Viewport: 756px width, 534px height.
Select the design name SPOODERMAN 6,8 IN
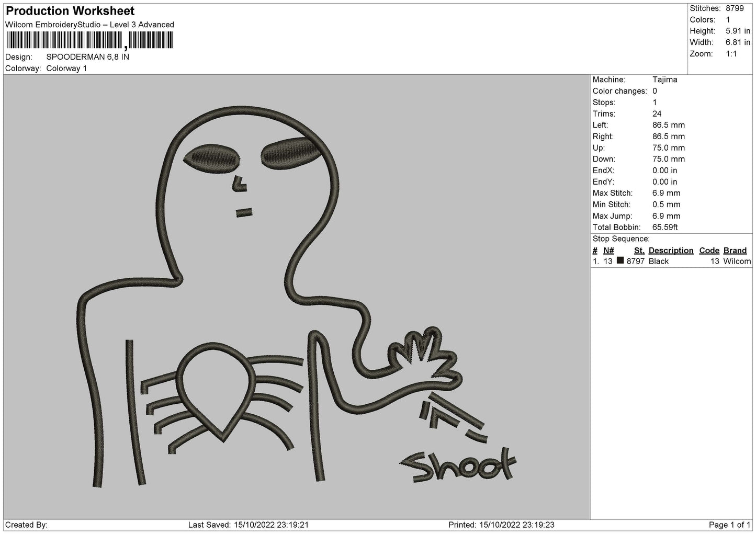tap(88, 57)
